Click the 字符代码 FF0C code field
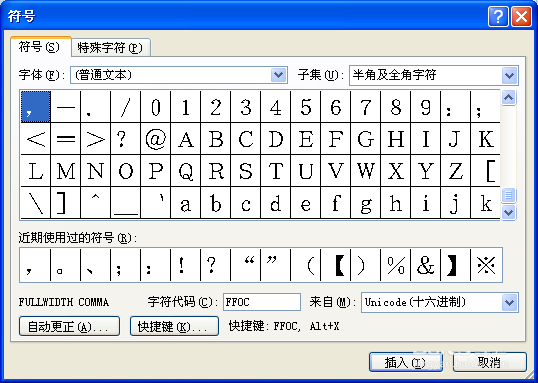The image size is (538, 383). coord(262,302)
